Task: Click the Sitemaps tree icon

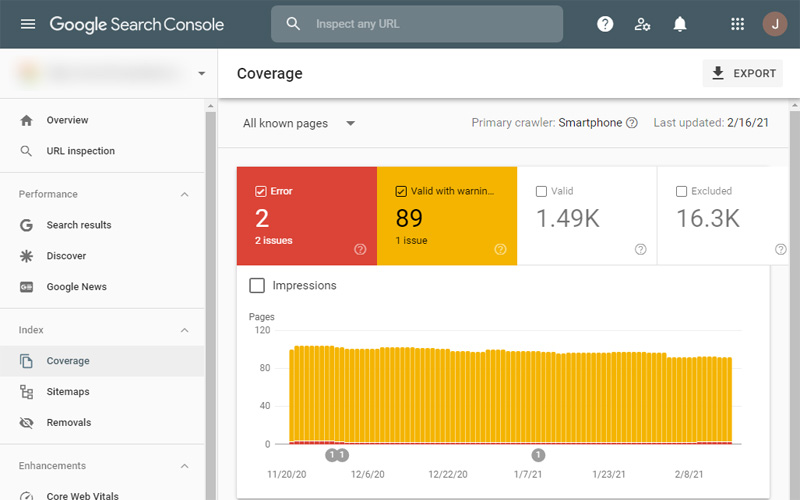Action: pyautogui.click(x=26, y=392)
